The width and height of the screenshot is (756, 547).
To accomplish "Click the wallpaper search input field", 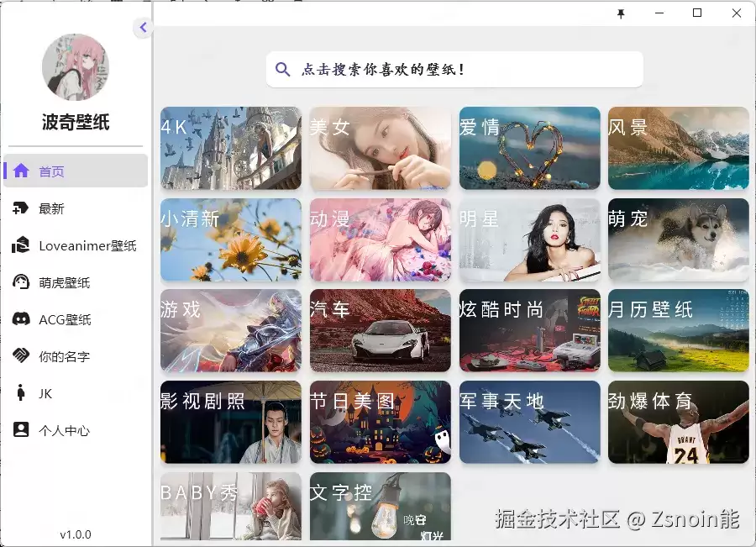I will [x=454, y=70].
